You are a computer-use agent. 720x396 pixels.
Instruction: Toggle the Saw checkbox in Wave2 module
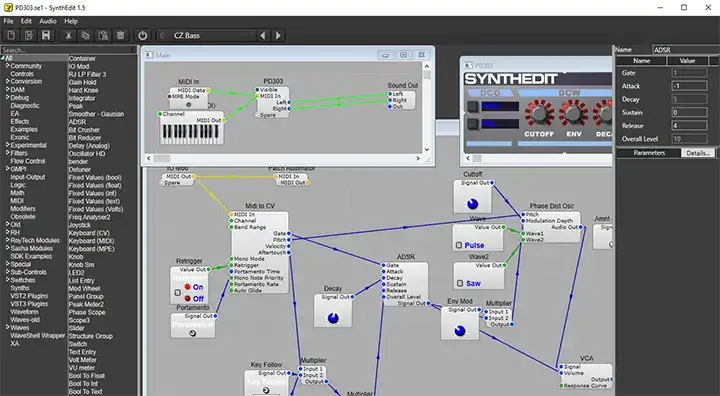pos(460,283)
